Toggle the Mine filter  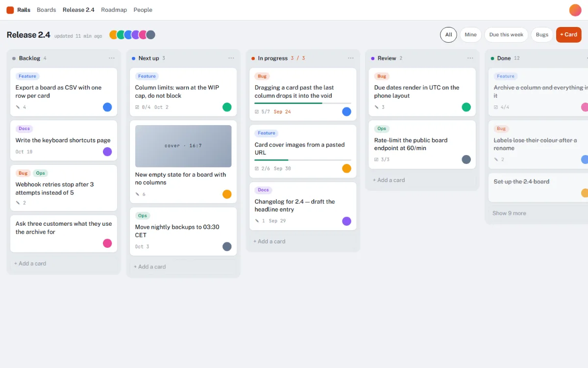pos(470,35)
